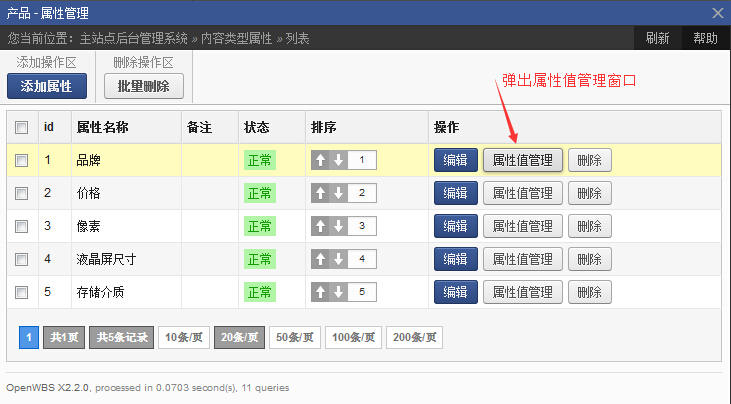This screenshot has width=731, height=404.
Task: Tick the checkbox for 存储介质 row
Action: [22, 292]
